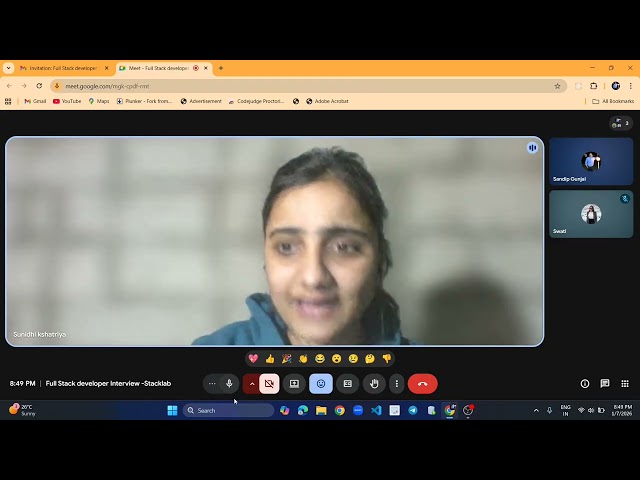The height and width of the screenshot is (480, 640).
Task: Turn on captions
Action: pos(348,384)
